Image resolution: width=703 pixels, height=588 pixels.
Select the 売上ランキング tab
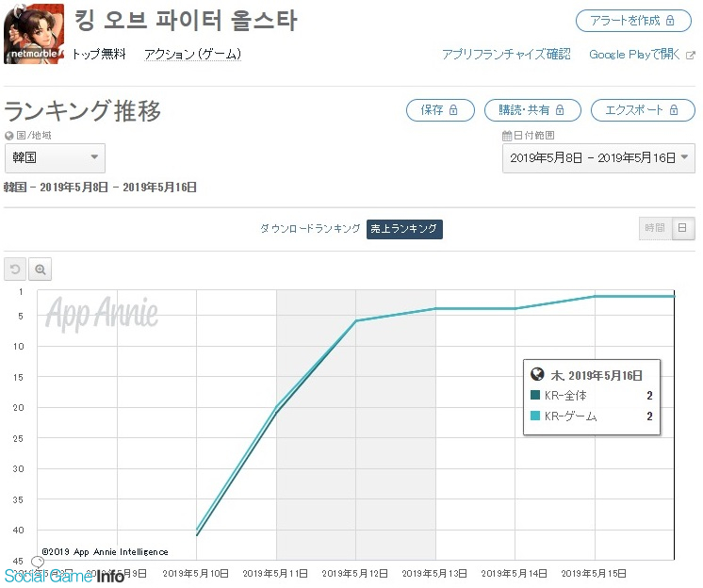[x=404, y=229]
